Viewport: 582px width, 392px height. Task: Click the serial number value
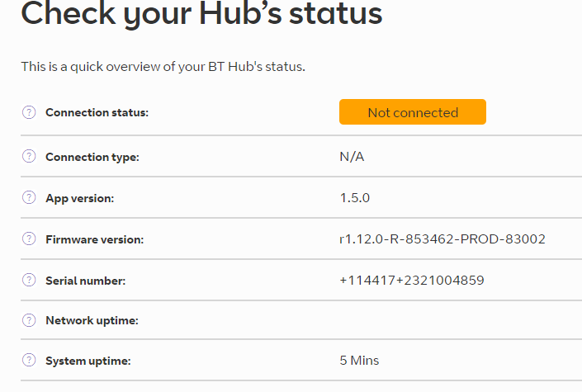411,281
